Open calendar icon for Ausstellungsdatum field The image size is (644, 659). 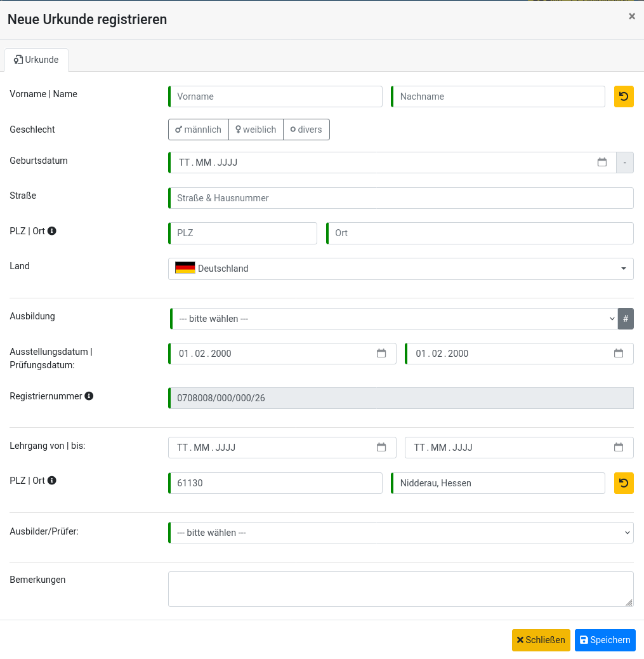[381, 354]
